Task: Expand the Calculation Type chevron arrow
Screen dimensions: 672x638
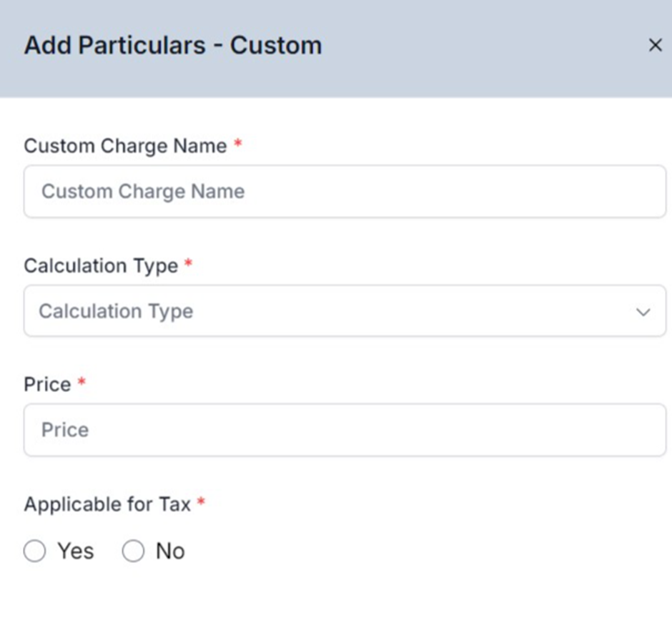Action: (x=643, y=312)
